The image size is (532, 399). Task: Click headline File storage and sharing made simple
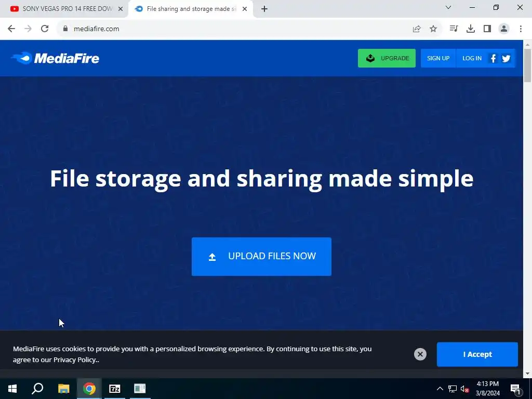point(262,179)
